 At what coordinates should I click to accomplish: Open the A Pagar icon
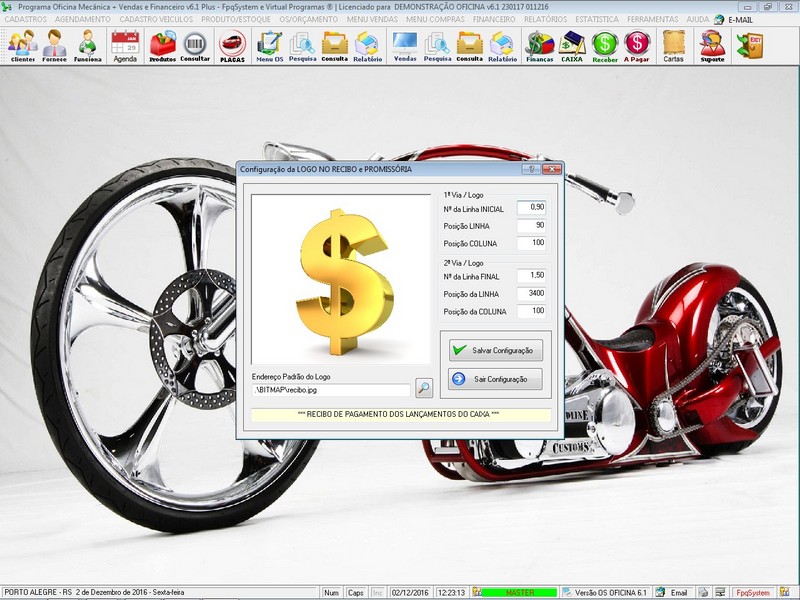click(x=637, y=45)
